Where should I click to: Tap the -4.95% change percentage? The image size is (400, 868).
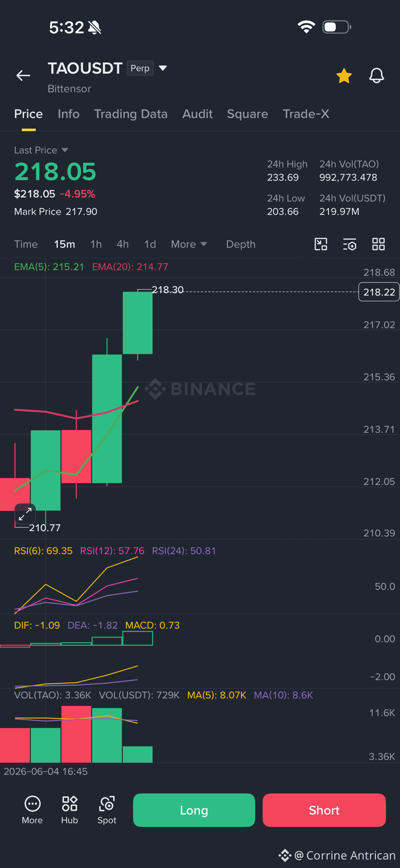coord(77,194)
